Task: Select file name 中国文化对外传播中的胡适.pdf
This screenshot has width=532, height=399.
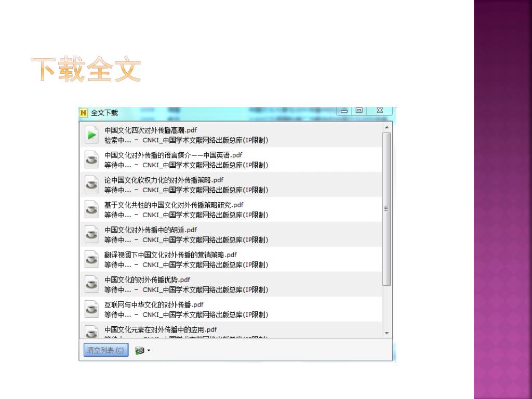Action: coord(151,230)
